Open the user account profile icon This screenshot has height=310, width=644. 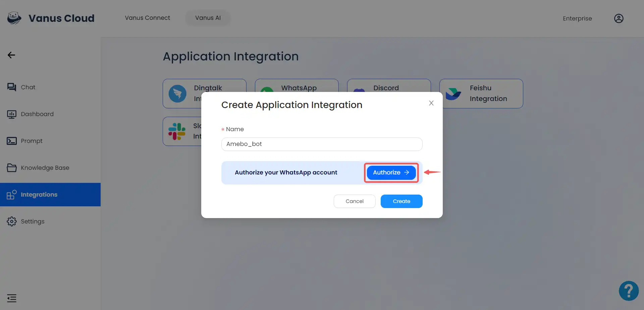coord(619,18)
